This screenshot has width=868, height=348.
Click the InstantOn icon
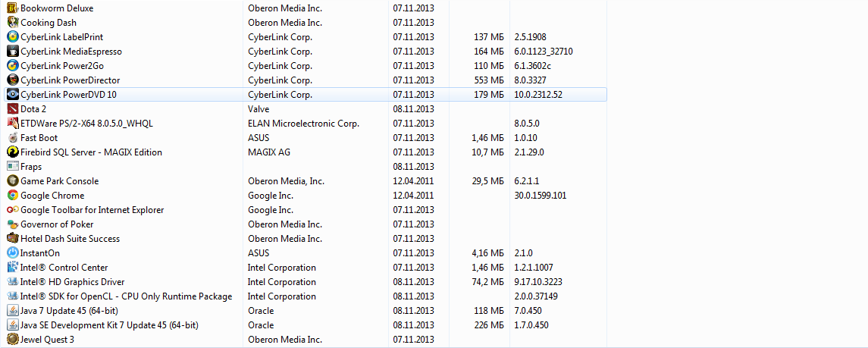(x=12, y=252)
